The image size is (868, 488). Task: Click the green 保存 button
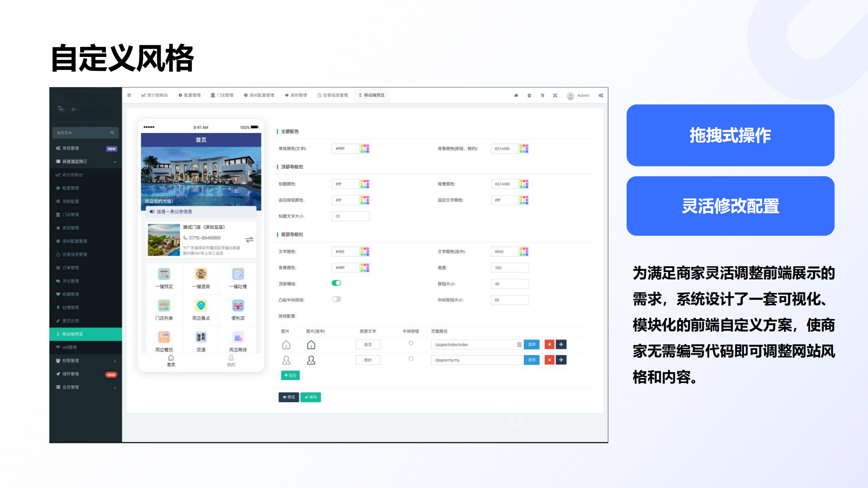(x=310, y=397)
